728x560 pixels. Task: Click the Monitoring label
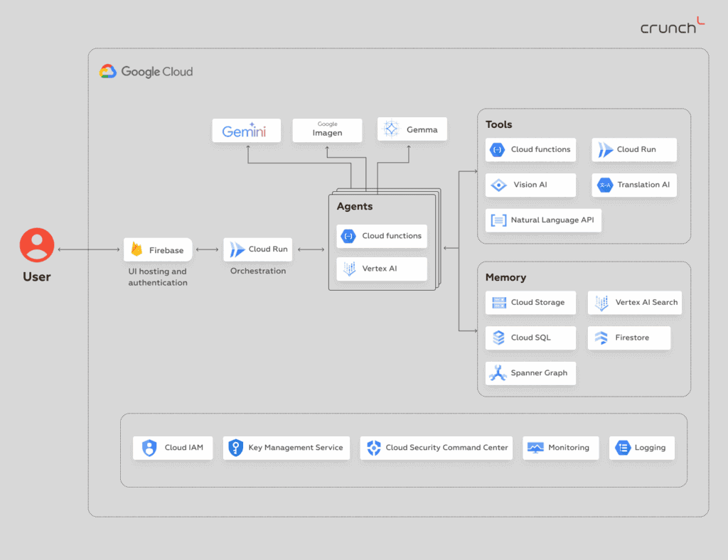click(x=569, y=448)
